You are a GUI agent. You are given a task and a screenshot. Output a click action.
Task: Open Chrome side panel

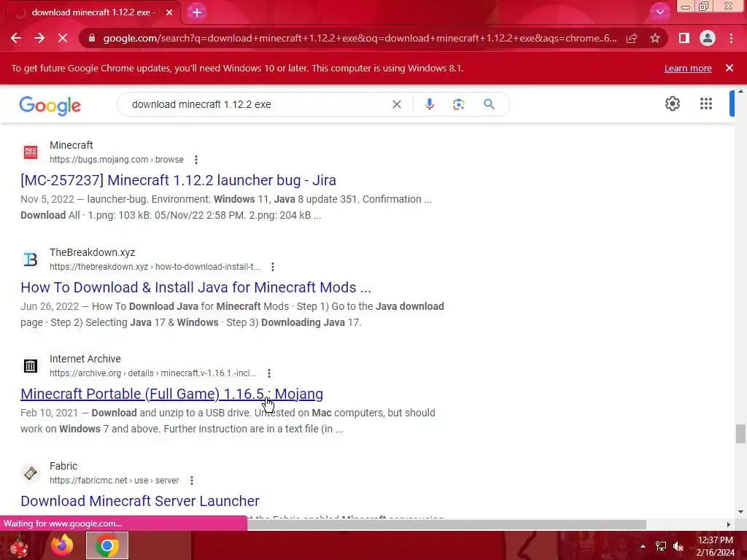(684, 38)
